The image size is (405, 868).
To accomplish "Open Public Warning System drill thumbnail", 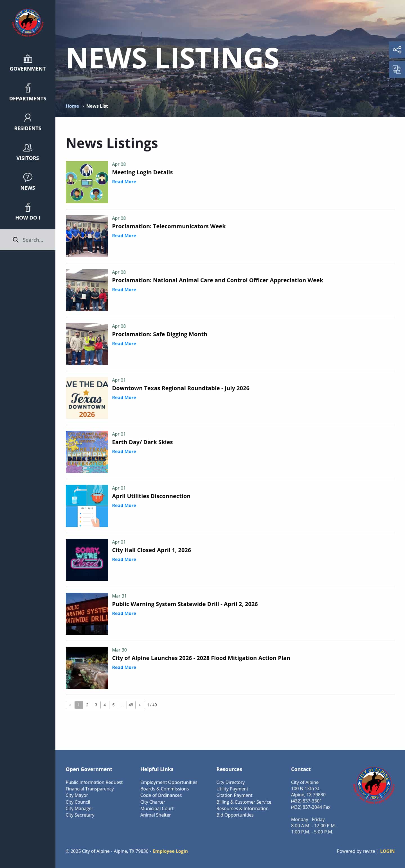I will [x=87, y=614].
